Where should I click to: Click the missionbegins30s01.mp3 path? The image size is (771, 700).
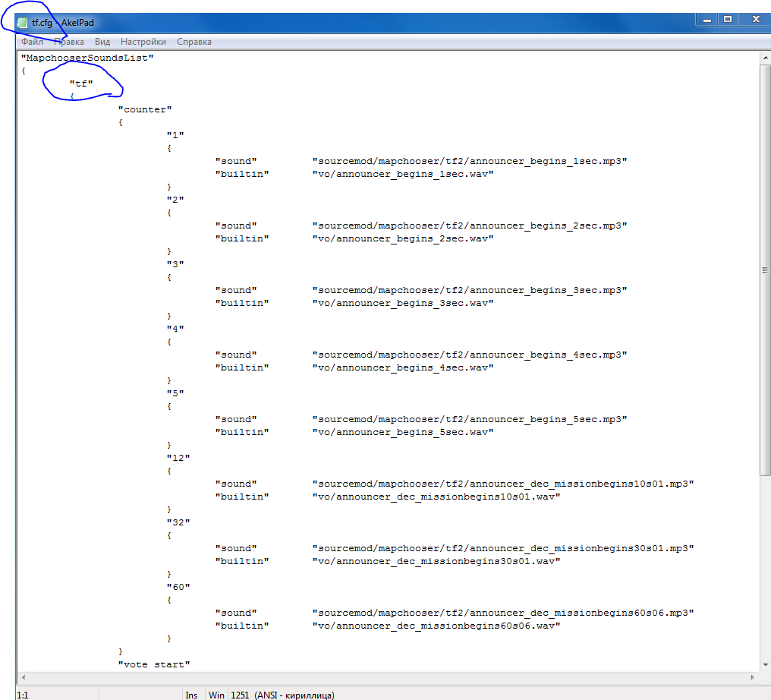click(503, 548)
